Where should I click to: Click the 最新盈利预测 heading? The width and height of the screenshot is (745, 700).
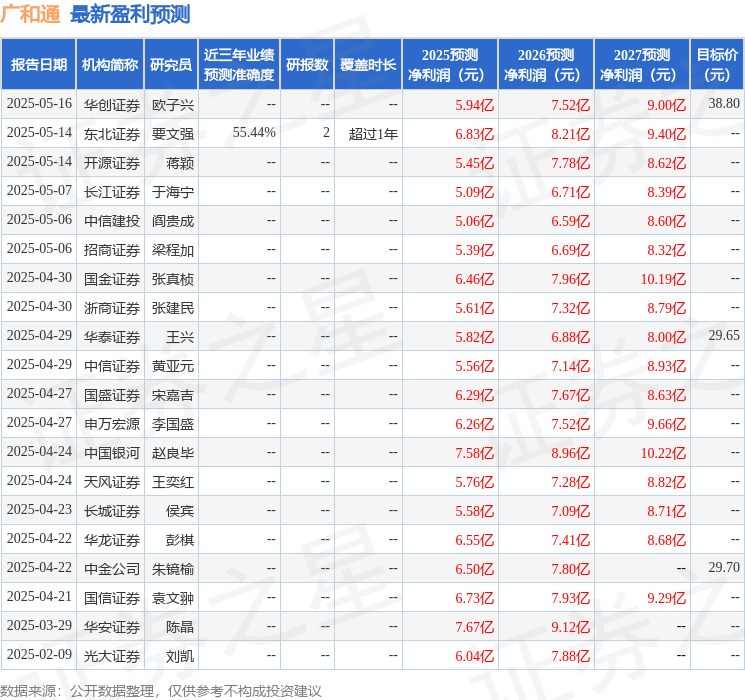pos(130,14)
